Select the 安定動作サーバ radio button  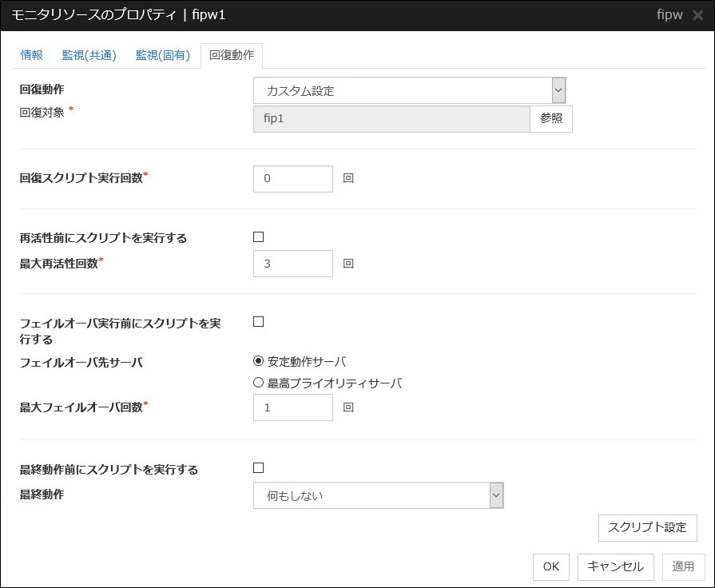(257, 361)
